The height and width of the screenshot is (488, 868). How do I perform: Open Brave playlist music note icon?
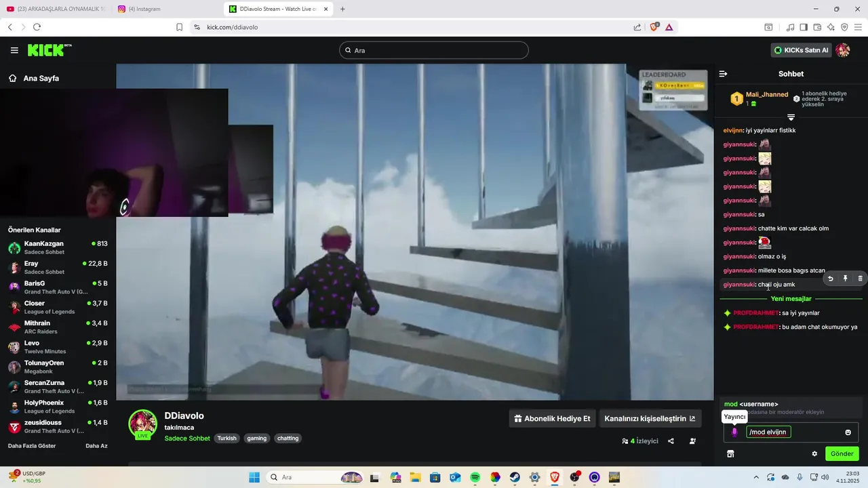[790, 27]
